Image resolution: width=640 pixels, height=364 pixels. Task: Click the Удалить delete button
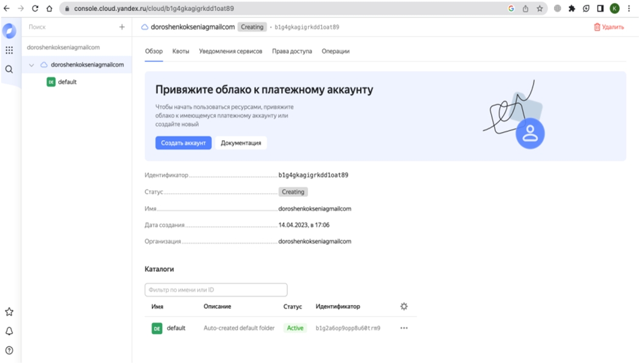tap(609, 27)
